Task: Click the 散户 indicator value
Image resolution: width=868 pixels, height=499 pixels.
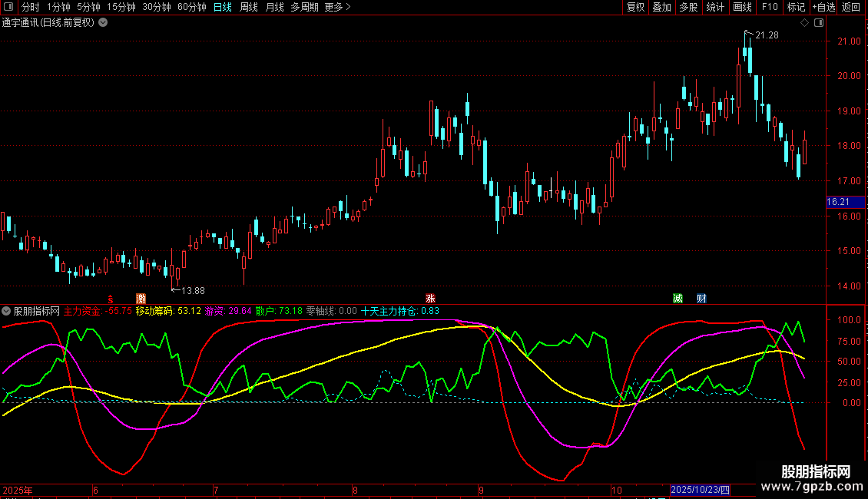Action: click(279, 312)
